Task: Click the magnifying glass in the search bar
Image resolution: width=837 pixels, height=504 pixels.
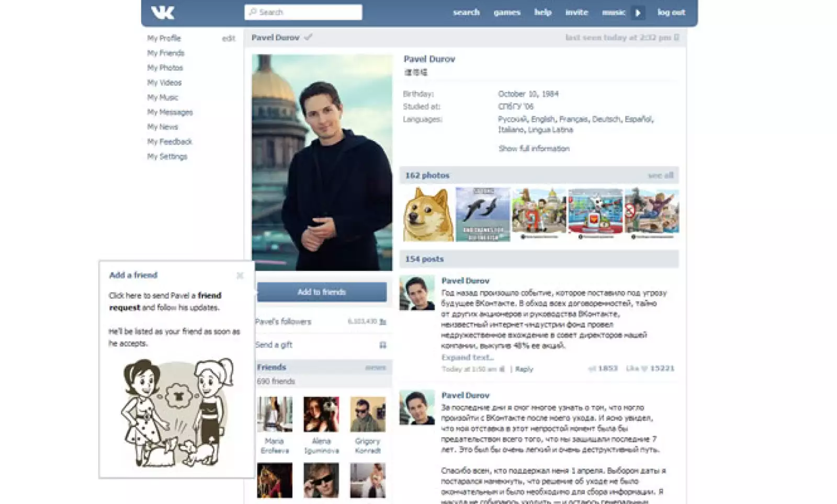Action: click(x=252, y=11)
